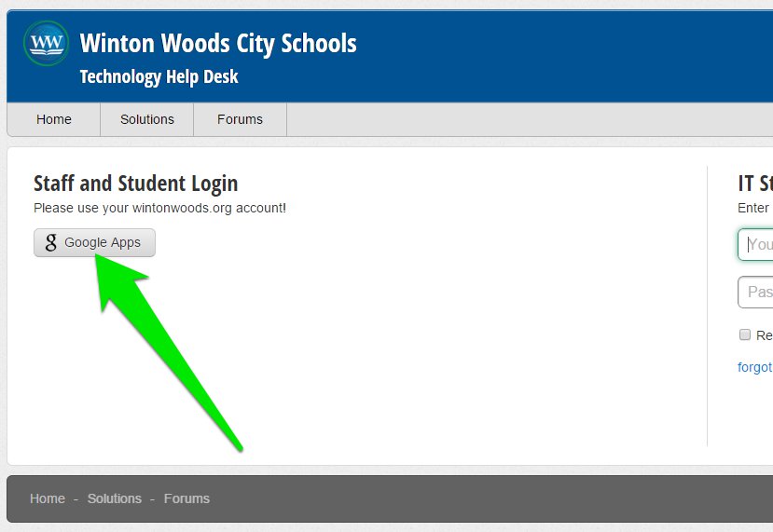The image size is (773, 532).
Task: Click the footer Home link
Action: click(48, 498)
